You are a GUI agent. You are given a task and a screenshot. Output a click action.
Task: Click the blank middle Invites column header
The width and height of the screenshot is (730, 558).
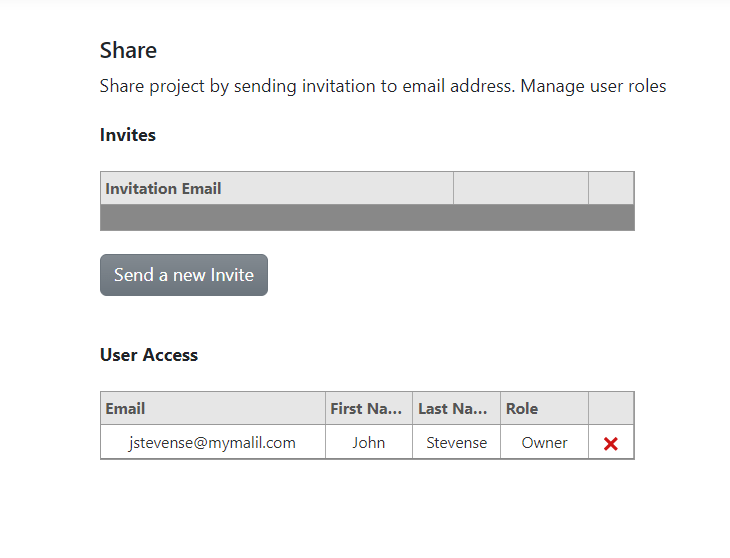pyautogui.click(x=520, y=189)
